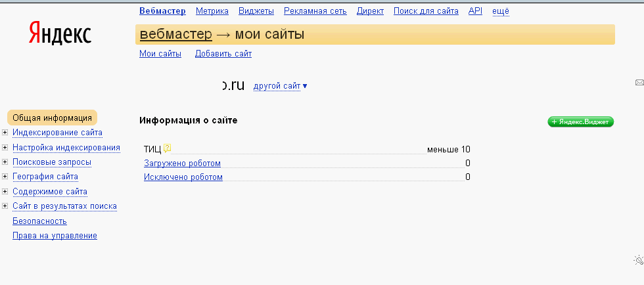Click the Исключено роботом value 0
The image size is (644, 285).
click(x=468, y=177)
